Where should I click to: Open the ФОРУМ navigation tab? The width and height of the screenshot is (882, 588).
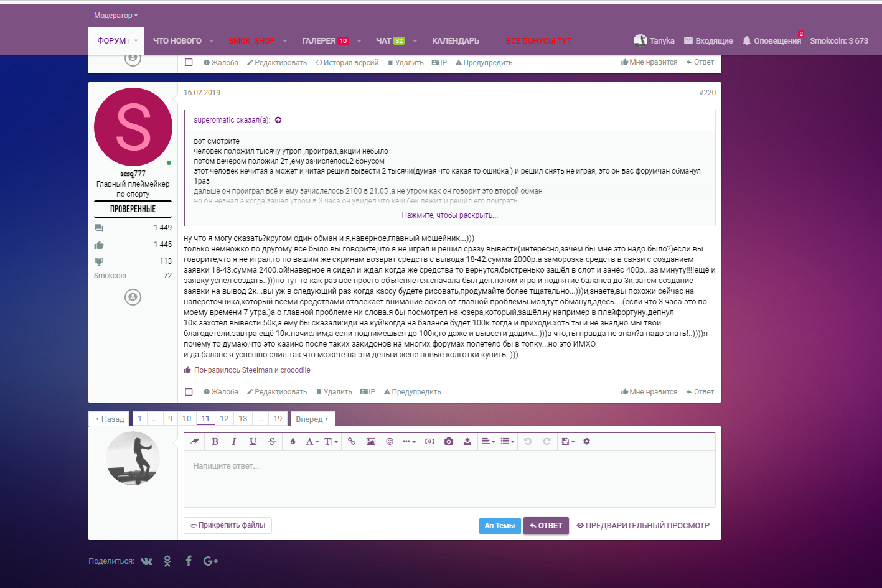111,41
